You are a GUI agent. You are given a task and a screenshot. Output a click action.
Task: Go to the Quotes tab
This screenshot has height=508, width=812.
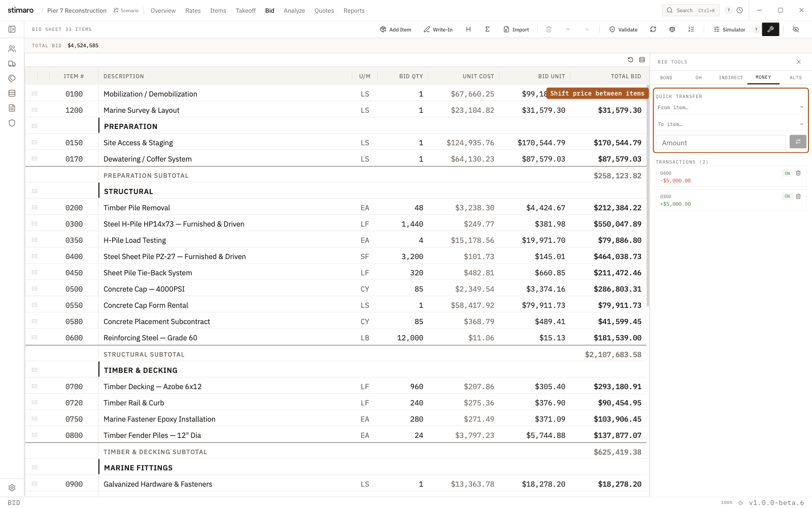coord(324,11)
